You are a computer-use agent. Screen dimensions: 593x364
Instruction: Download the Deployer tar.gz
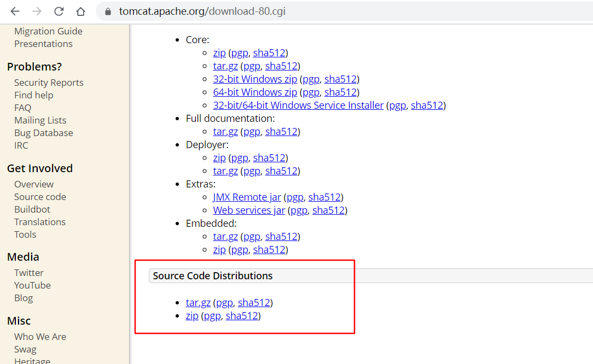[225, 171]
